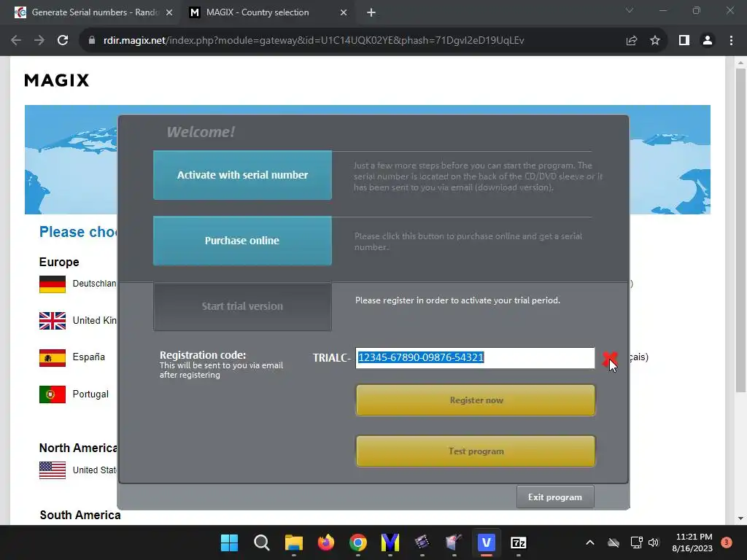Image resolution: width=747 pixels, height=560 pixels.
Task: Click the page vertical scrollbar
Action: pos(740,231)
